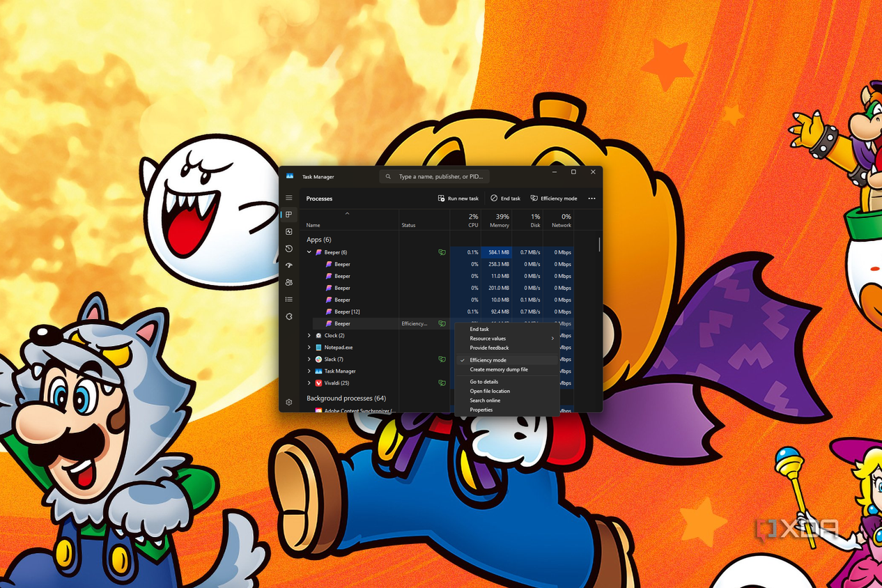882x588 pixels.
Task: Click the Clock app icon
Action: tap(318, 335)
